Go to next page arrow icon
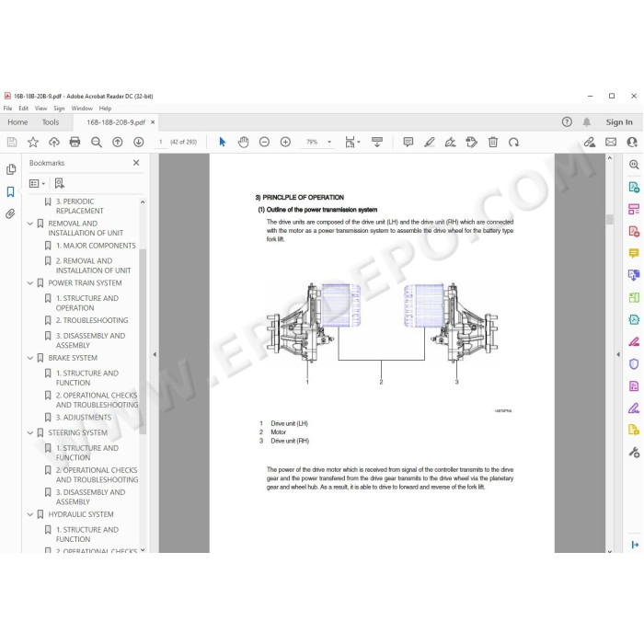This screenshot has height=644, width=644. pyautogui.click(x=138, y=142)
